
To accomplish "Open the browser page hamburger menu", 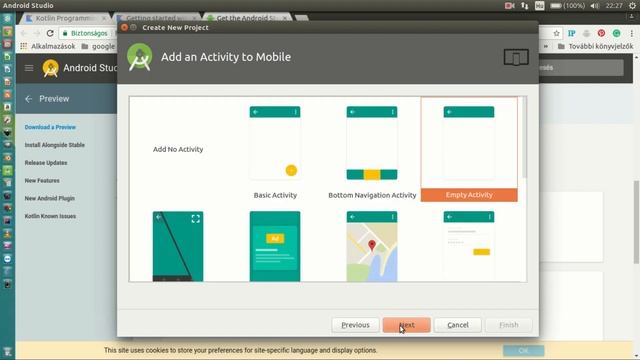I will 29,68.
